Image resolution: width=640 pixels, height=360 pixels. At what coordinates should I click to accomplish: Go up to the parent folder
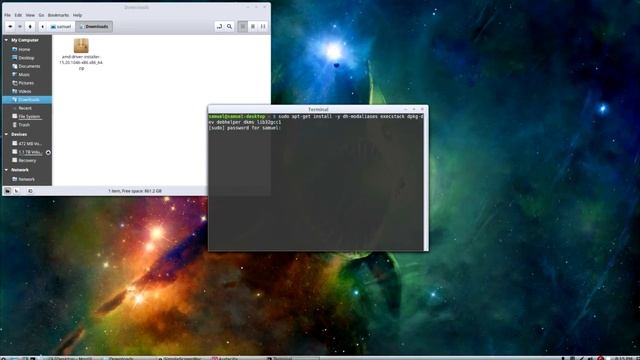click(x=30, y=27)
